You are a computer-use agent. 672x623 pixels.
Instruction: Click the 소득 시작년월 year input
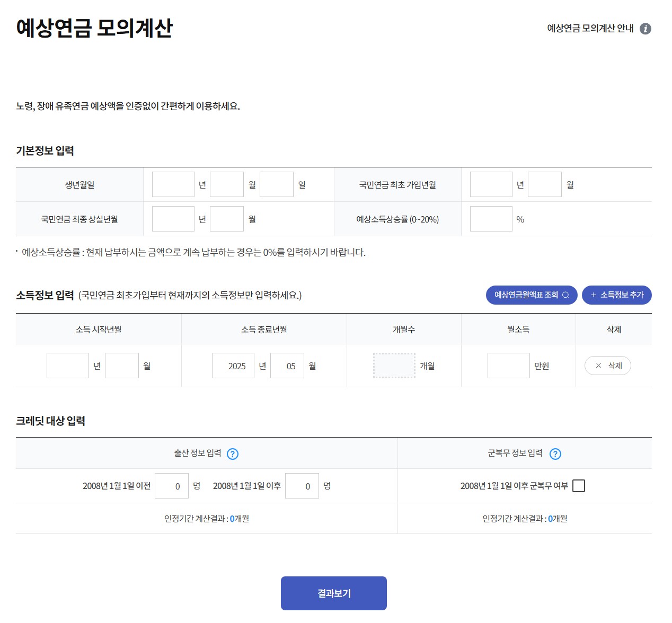pos(67,366)
